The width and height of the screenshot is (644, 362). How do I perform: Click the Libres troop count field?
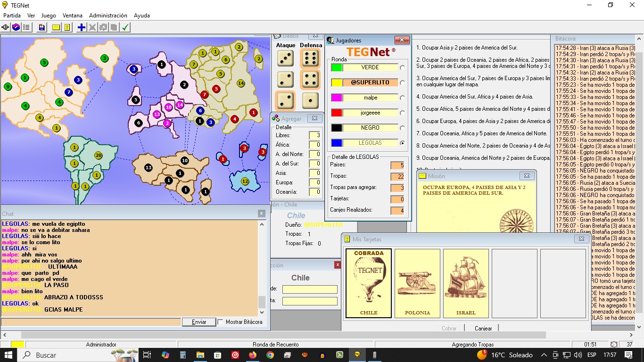point(315,135)
